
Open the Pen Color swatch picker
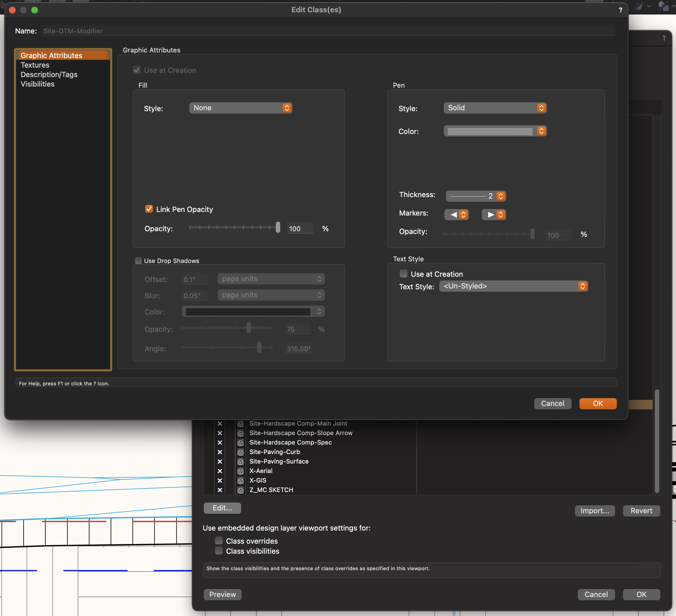[495, 131]
